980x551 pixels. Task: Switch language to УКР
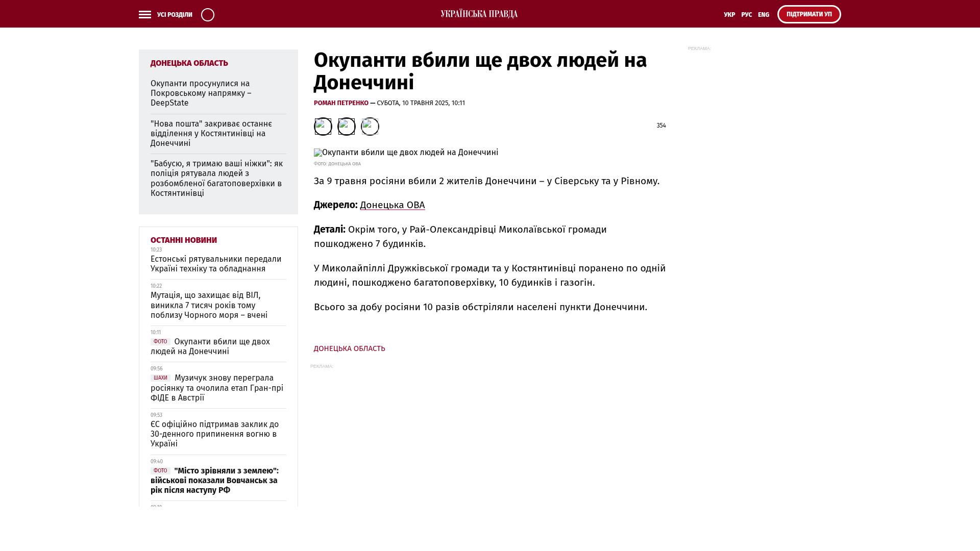click(x=729, y=15)
